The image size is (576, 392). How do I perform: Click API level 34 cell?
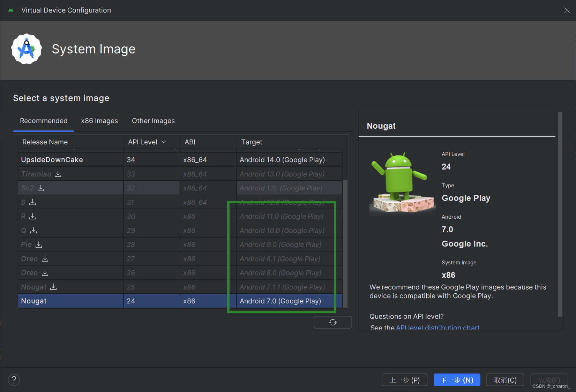(x=152, y=160)
